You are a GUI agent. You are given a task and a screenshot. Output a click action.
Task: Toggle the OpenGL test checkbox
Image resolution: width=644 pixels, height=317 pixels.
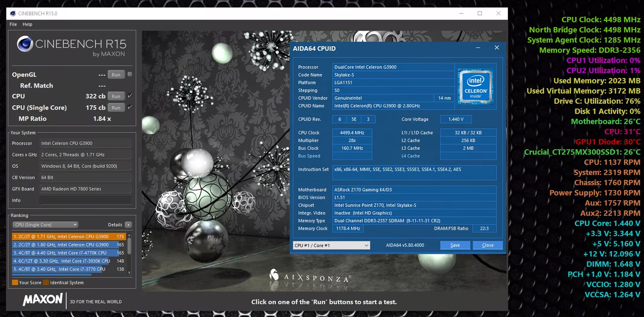pos(130,74)
